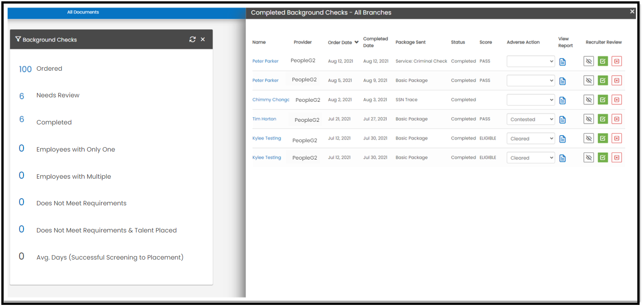Hide the Peter Parker Criminal Check row
Image resolution: width=644 pixels, height=308 pixels.
589,61
